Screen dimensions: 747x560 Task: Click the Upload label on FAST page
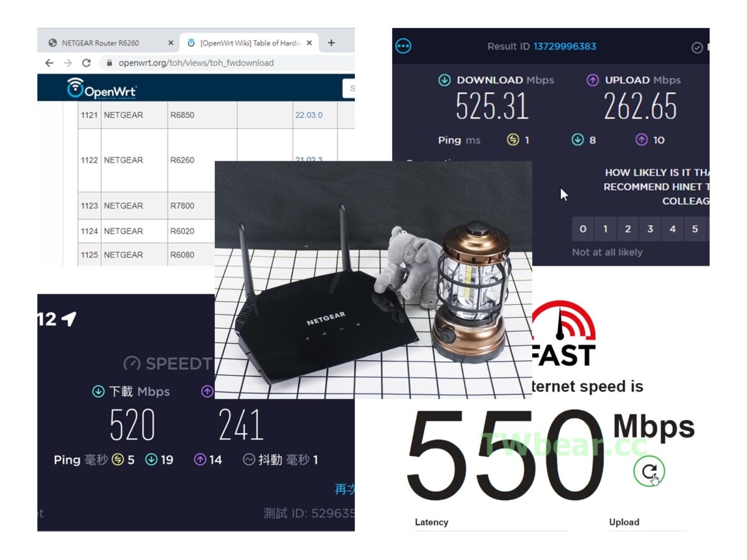[624, 522]
